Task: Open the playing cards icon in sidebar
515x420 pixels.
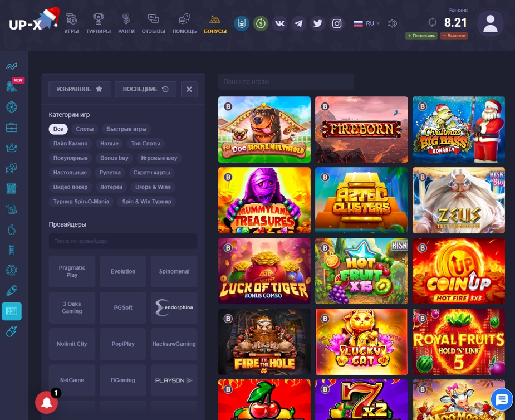Action: click(12, 209)
